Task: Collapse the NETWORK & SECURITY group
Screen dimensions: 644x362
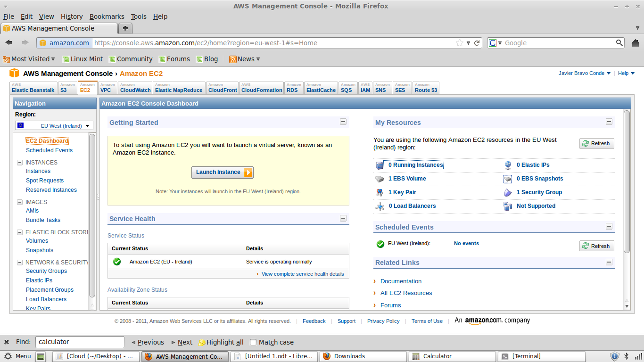Action: (x=20, y=263)
